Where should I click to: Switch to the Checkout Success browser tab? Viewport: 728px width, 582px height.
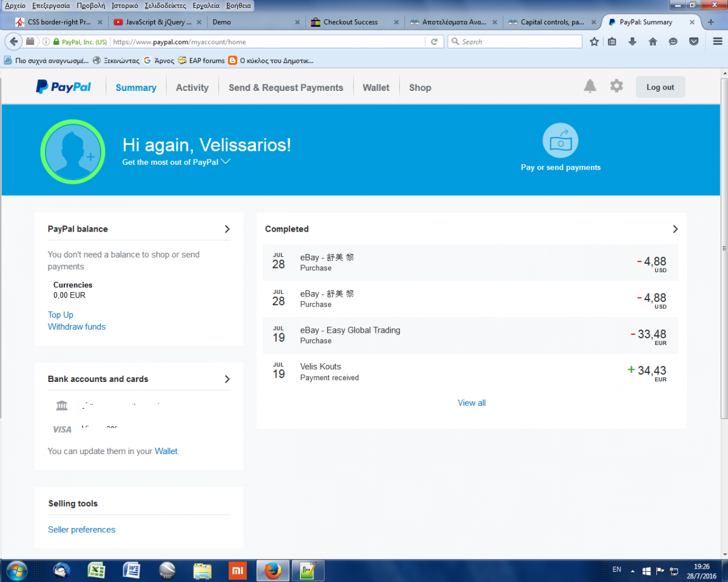click(356, 22)
